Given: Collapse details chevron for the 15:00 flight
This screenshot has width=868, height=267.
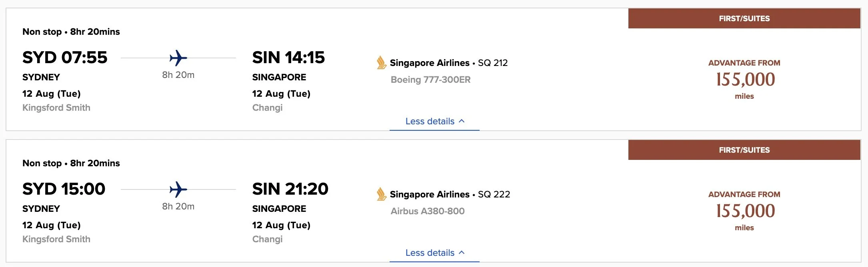Looking at the screenshot, I should tap(462, 252).
